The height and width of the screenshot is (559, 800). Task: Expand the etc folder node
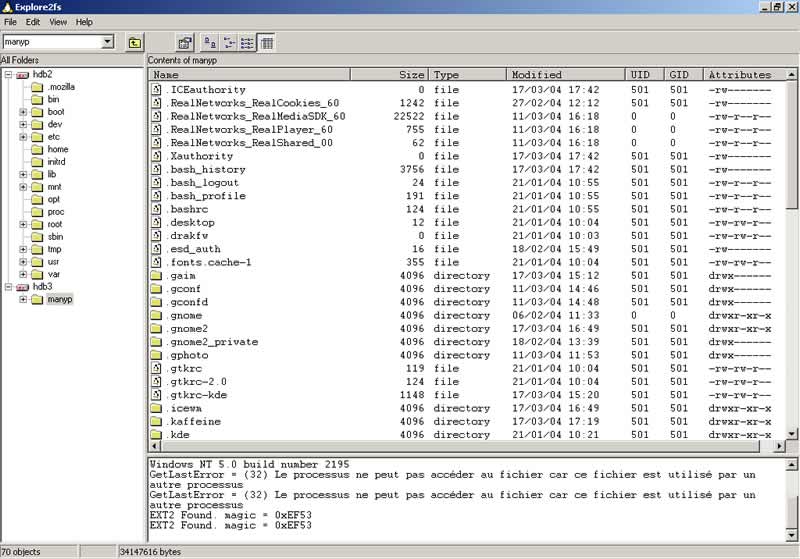coord(23,137)
